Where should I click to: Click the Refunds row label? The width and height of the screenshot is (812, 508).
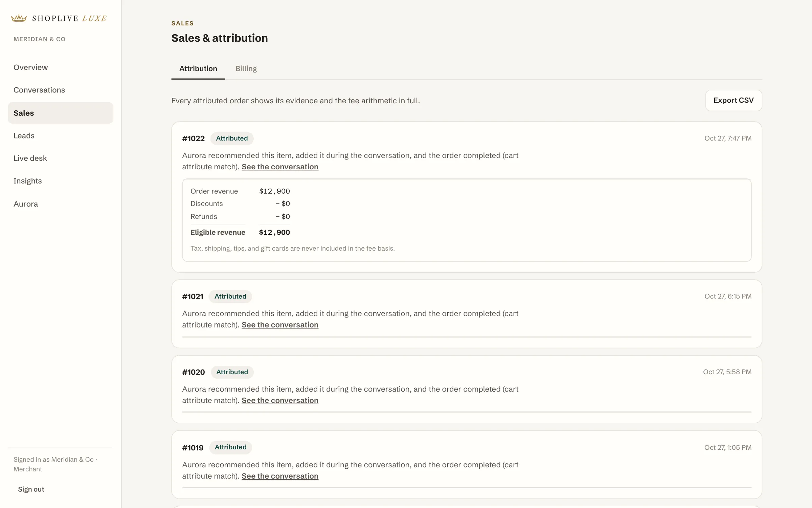click(x=204, y=216)
